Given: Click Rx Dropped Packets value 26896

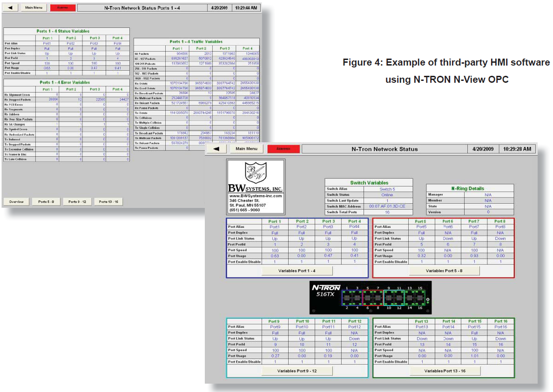Looking at the screenshot, I should (x=53, y=100).
